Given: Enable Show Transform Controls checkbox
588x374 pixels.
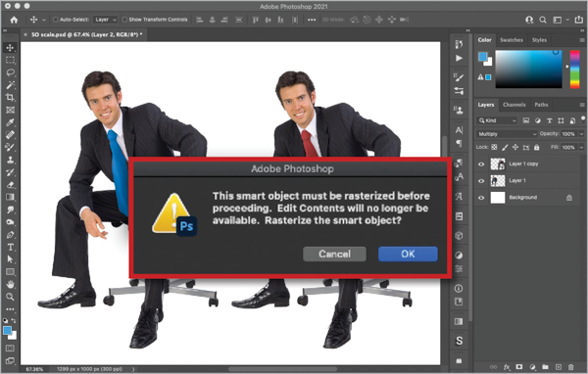Looking at the screenshot, I should point(124,20).
